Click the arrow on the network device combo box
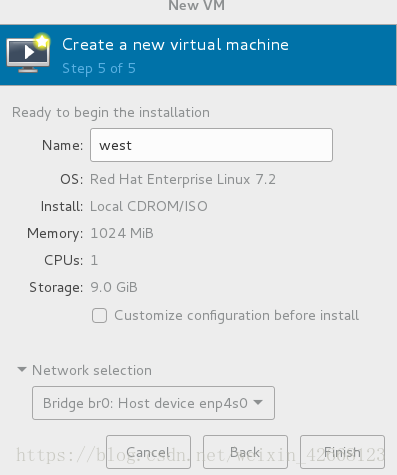397x475 pixels. pyautogui.click(x=258, y=403)
